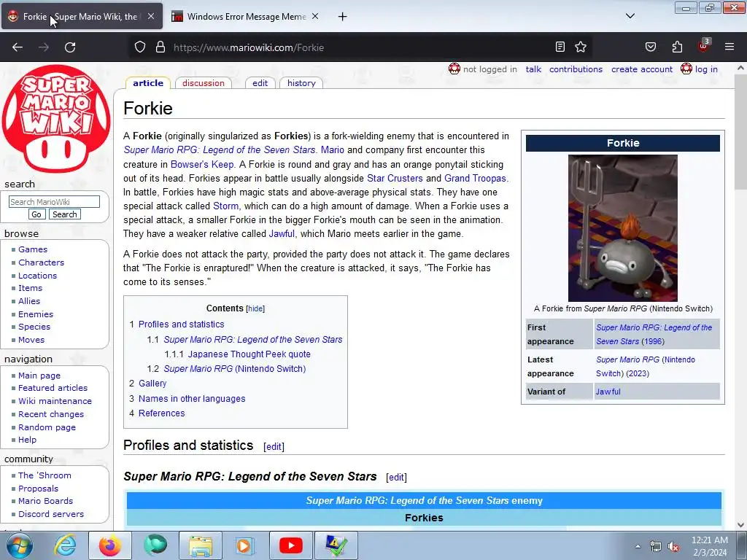Open Windows Media Player taskbar icon

(x=245, y=545)
